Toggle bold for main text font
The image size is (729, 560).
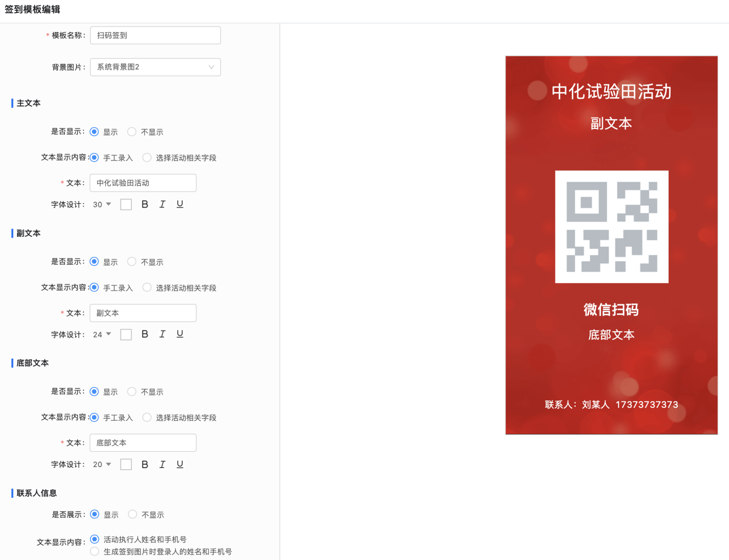pos(145,204)
